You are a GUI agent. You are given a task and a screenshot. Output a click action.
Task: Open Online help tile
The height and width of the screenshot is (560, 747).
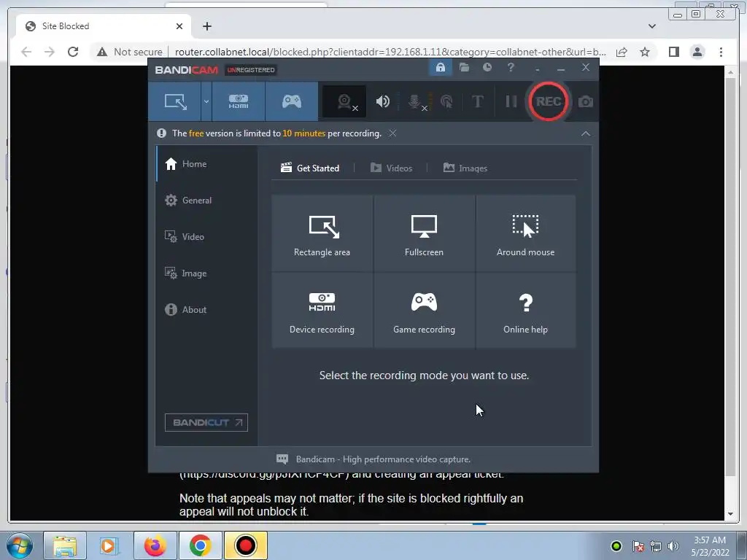point(525,311)
